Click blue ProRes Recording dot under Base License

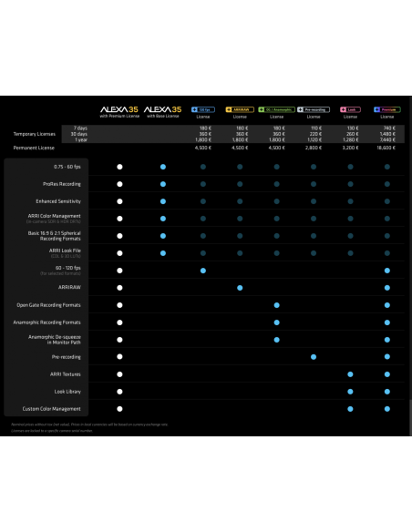click(163, 184)
